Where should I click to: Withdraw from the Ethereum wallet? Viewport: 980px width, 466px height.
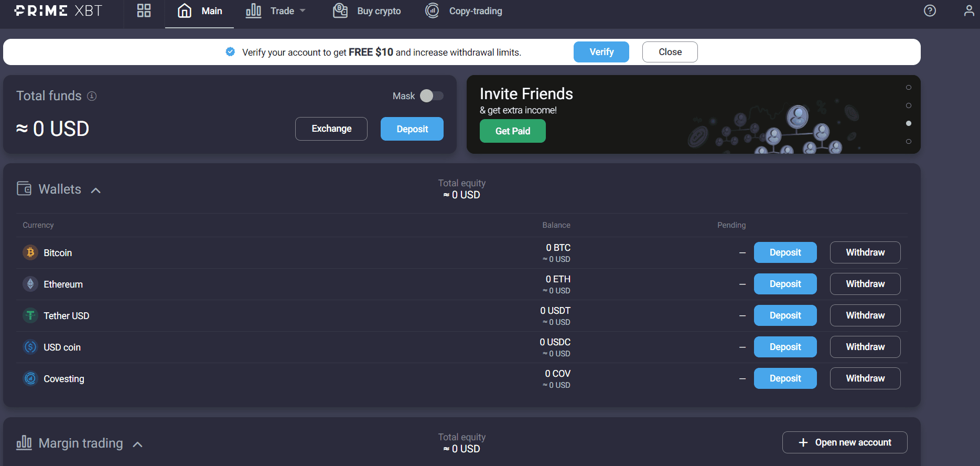[865, 284]
